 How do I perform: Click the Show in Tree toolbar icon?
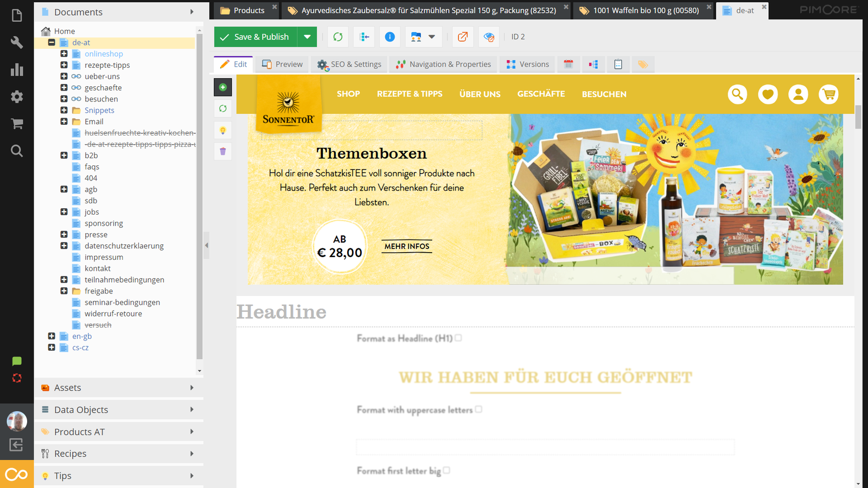pos(364,37)
